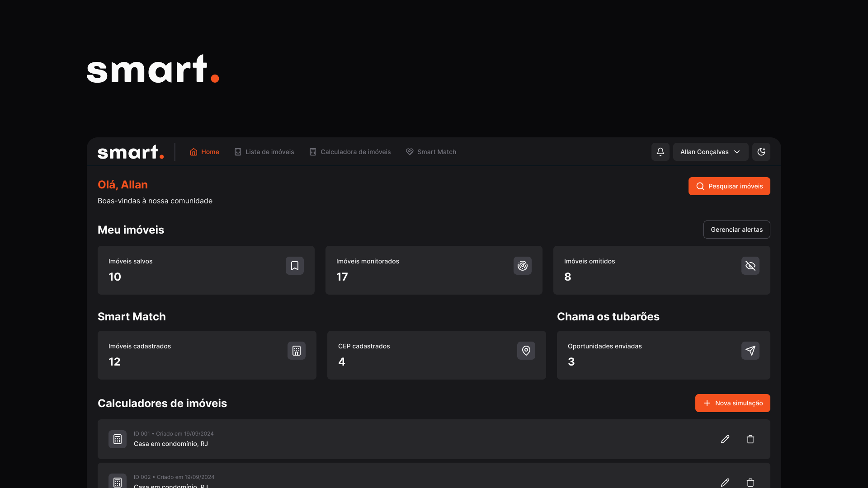Edit simulation ID 001 with the pencil icon

[725, 439]
